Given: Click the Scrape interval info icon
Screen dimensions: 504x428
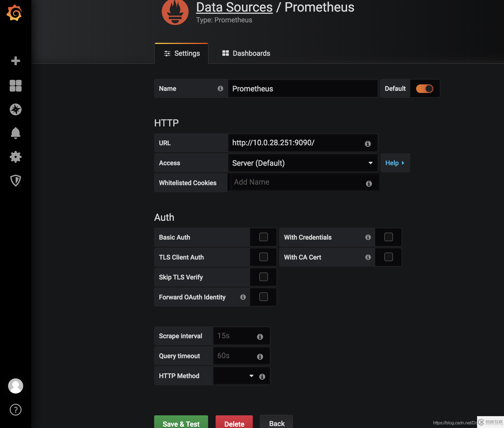Looking at the screenshot, I should click(260, 337).
